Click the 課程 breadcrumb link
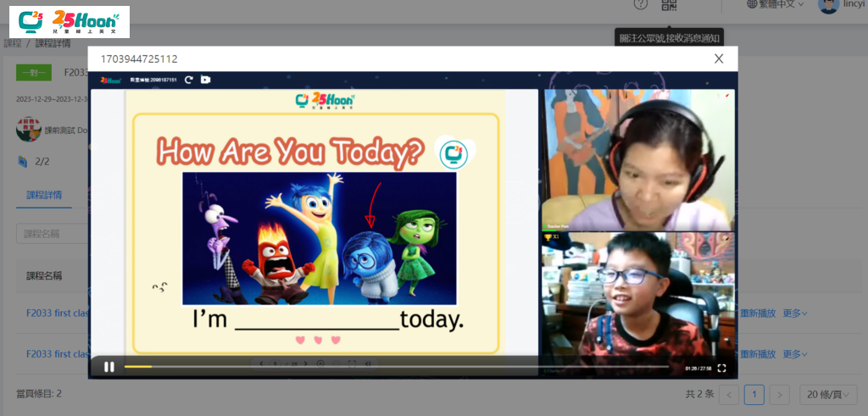This screenshot has width=868, height=416. pos(12,43)
